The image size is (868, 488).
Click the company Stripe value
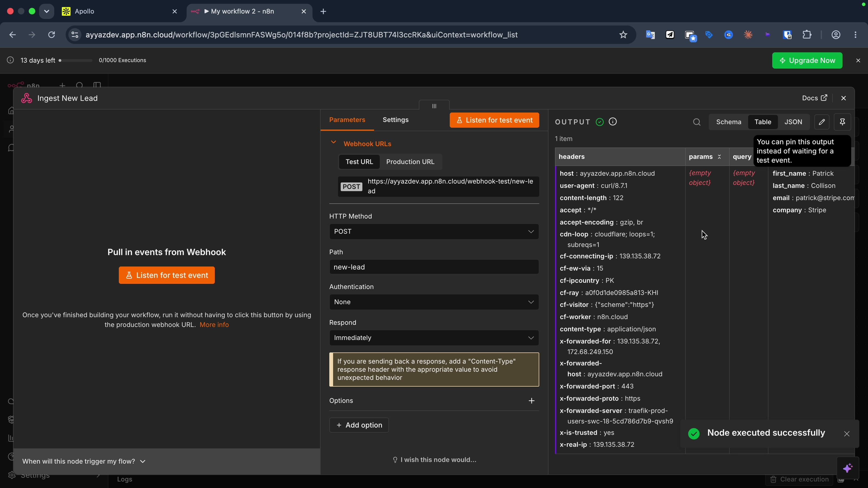(x=817, y=210)
